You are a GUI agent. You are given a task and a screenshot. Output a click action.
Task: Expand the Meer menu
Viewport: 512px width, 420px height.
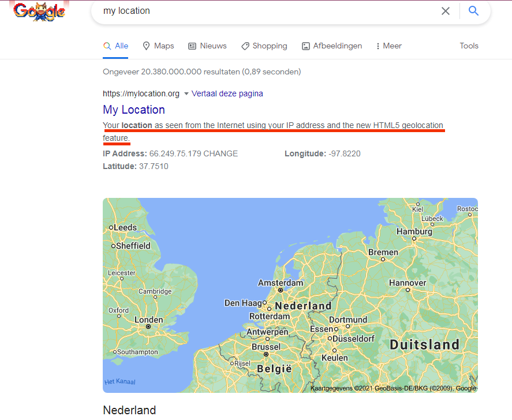point(388,46)
